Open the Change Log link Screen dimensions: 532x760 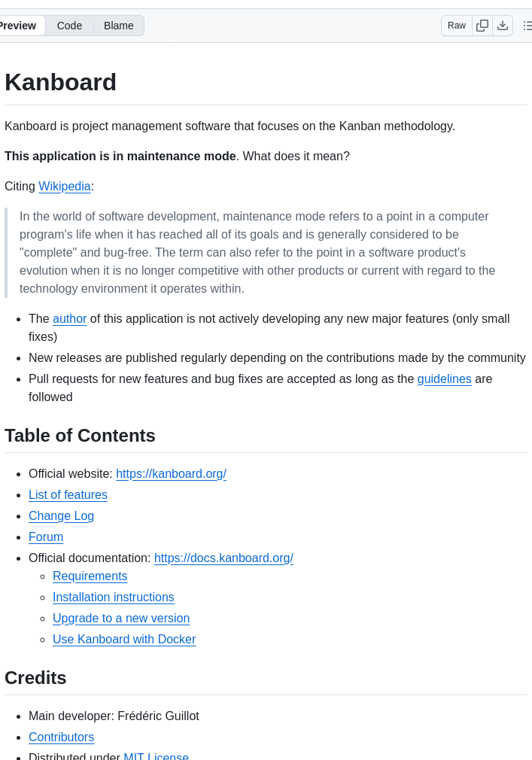(x=61, y=516)
